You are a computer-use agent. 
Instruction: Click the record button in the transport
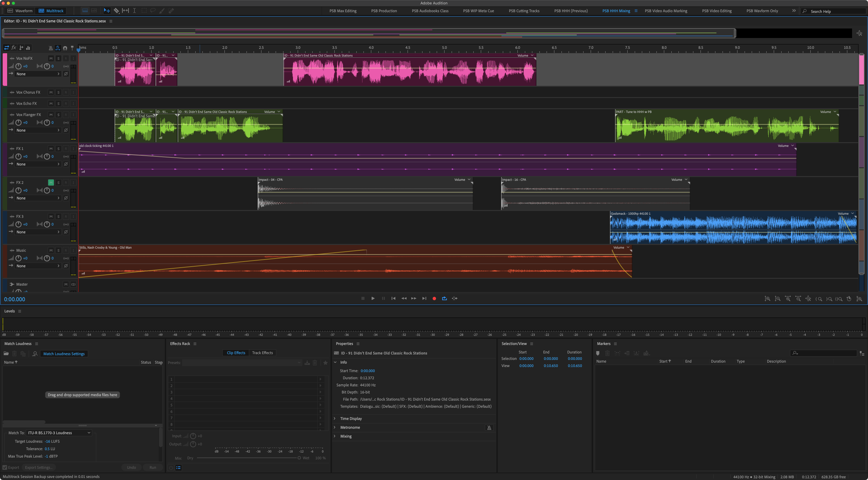tap(434, 299)
